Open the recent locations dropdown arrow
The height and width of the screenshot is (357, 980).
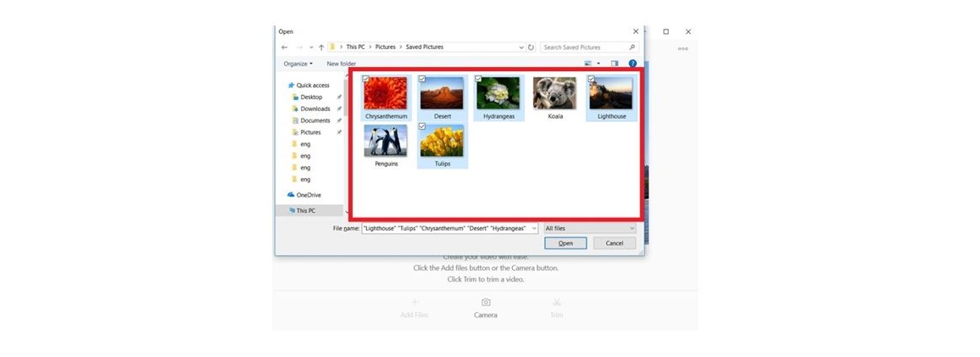pyautogui.click(x=311, y=47)
